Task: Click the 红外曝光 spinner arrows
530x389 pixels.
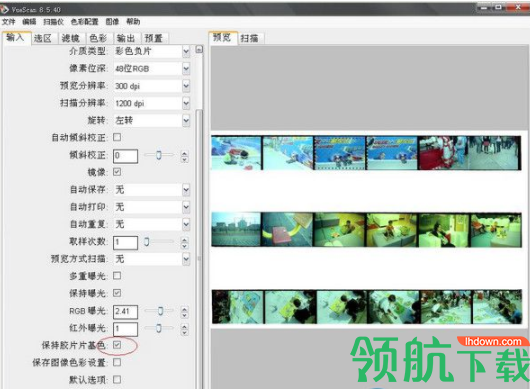Action: point(185,329)
